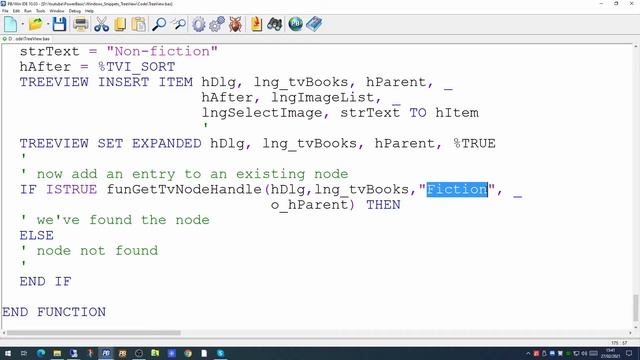Click the volume speaker tray icon
Screen dimensions: 640x360
(584, 353)
